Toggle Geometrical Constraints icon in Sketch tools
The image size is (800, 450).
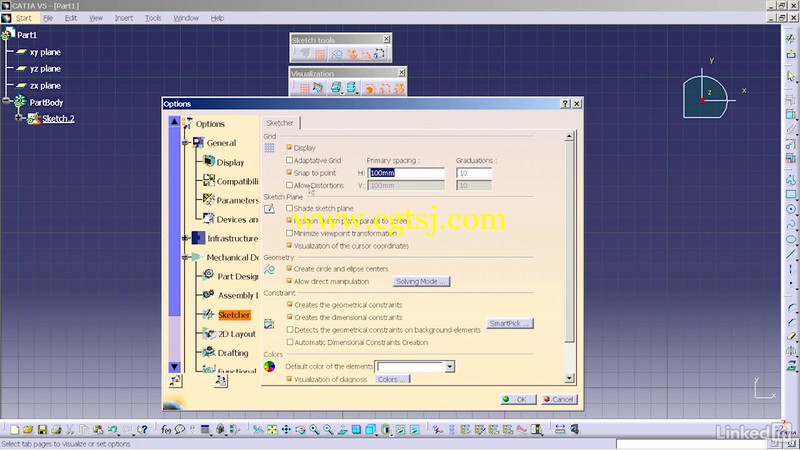(352, 54)
